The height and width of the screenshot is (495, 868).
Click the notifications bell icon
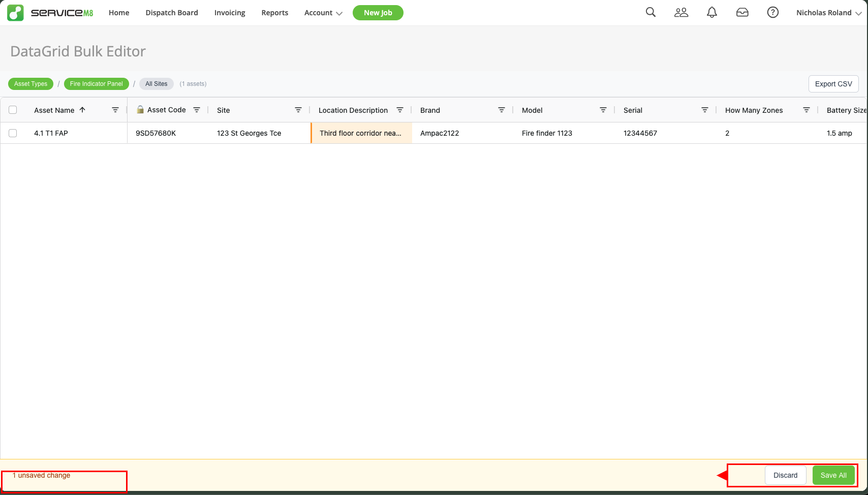[x=711, y=12]
